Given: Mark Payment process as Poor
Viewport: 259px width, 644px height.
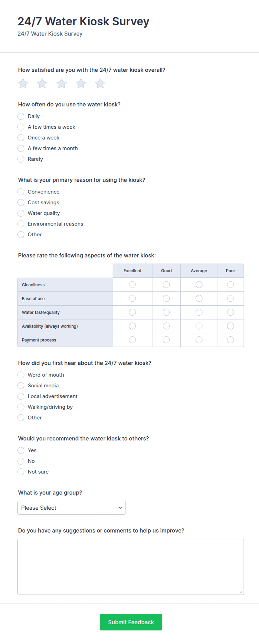Looking at the screenshot, I should 230,340.
